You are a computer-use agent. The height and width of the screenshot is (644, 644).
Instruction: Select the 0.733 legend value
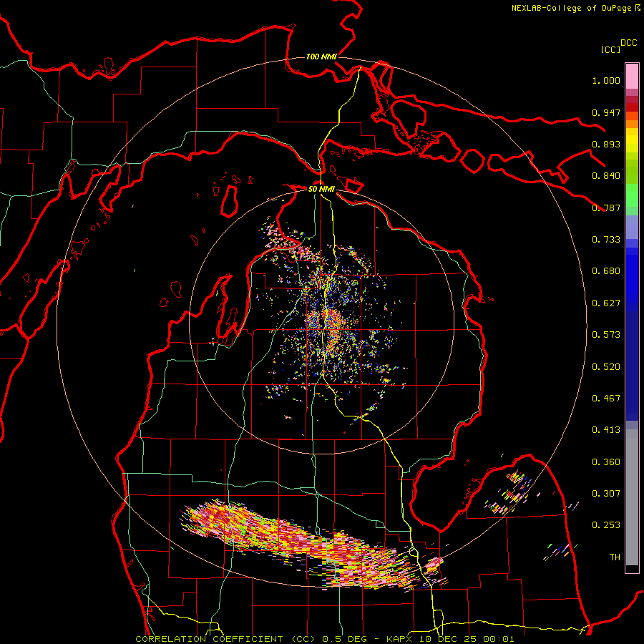[x=606, y=240]
